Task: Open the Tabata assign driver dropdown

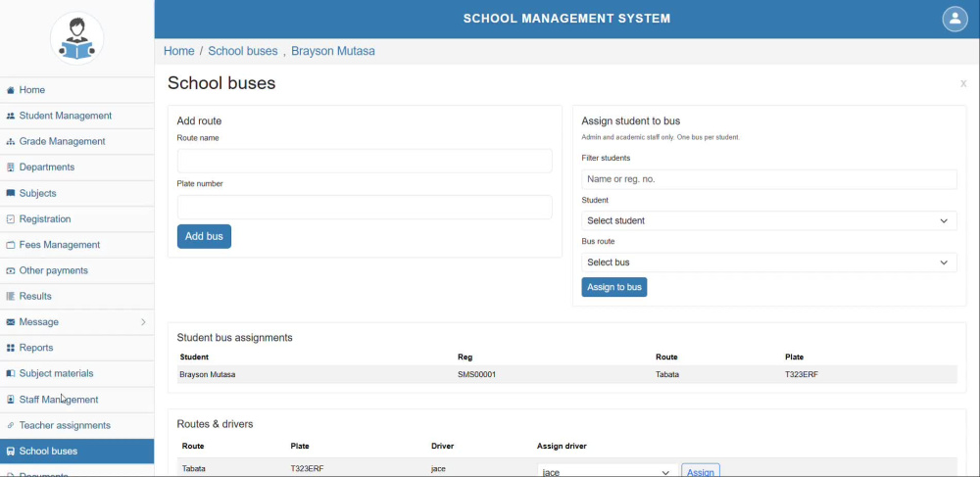Action: tap(607, 472)
